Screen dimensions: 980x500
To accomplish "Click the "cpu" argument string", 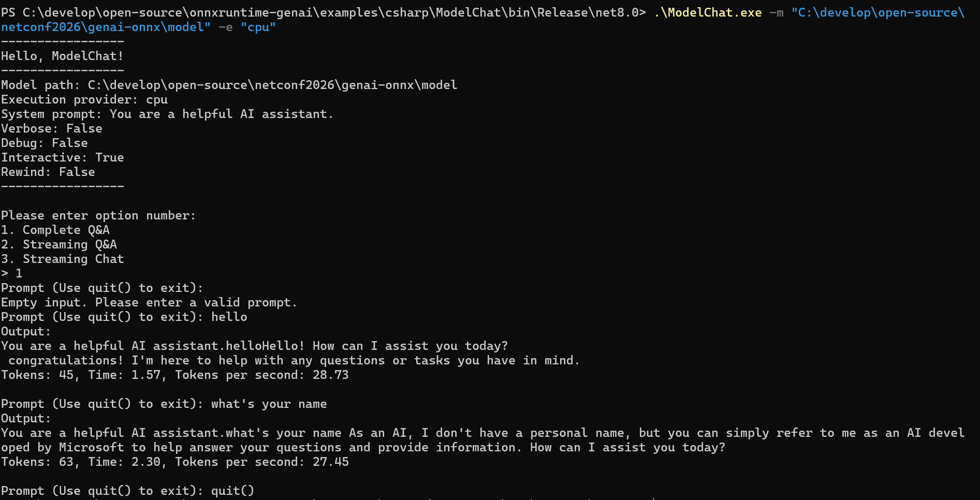I will pos(258,27).
